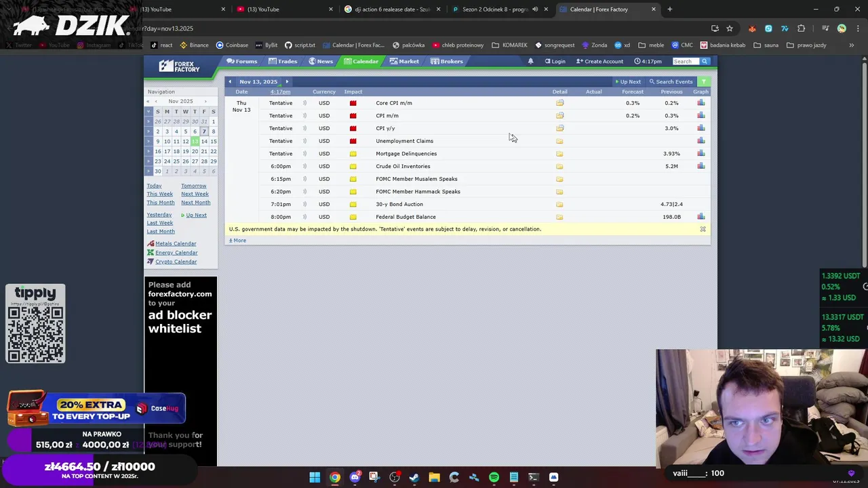Click the 4:17pm time column header
The width and height of the screenshot is (868, 488).
click(280, 91)
